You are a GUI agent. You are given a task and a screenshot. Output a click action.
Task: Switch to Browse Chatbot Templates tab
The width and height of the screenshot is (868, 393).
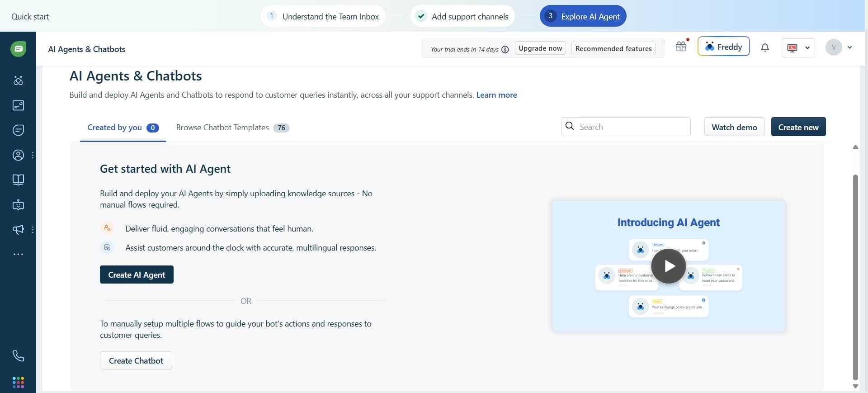232,128
